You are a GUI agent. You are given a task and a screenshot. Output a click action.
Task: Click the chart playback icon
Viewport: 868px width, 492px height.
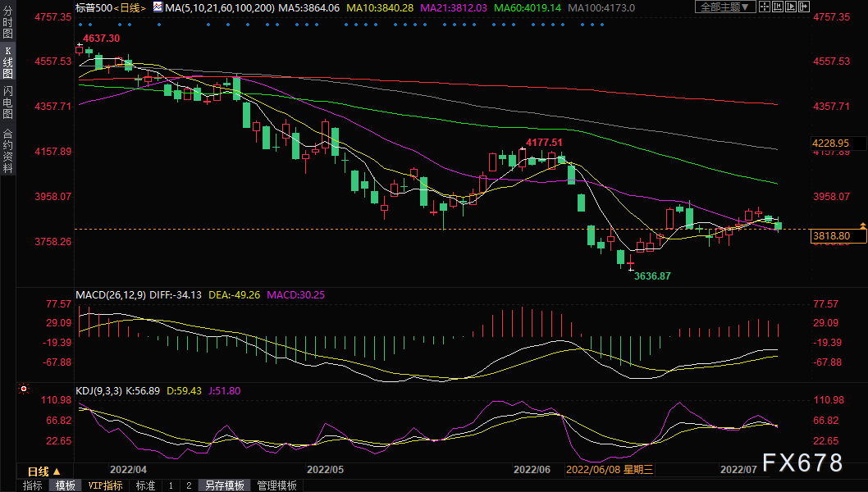click(x=791, y=7)
